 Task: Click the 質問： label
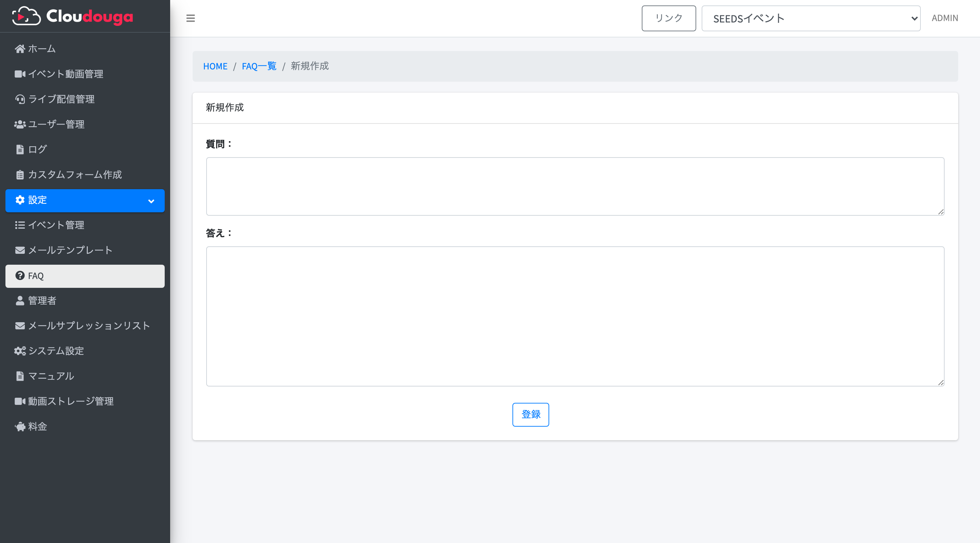[x=219, y=144]
